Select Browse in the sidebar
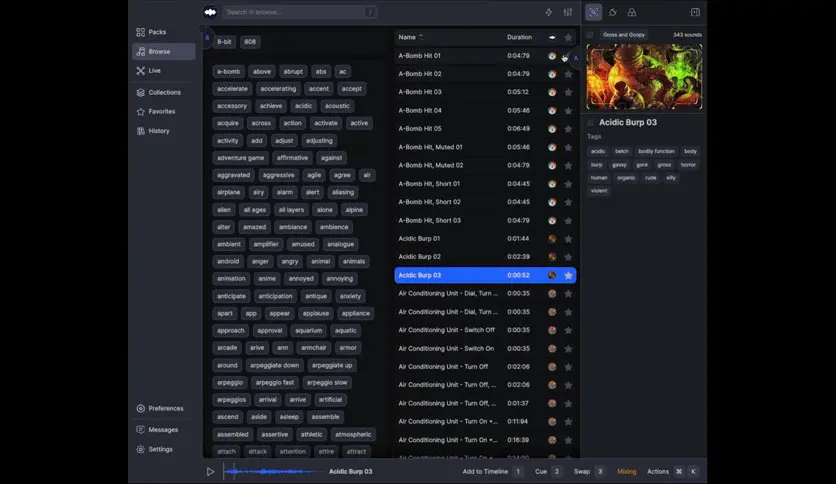836x484 pixels. (164, 52)
